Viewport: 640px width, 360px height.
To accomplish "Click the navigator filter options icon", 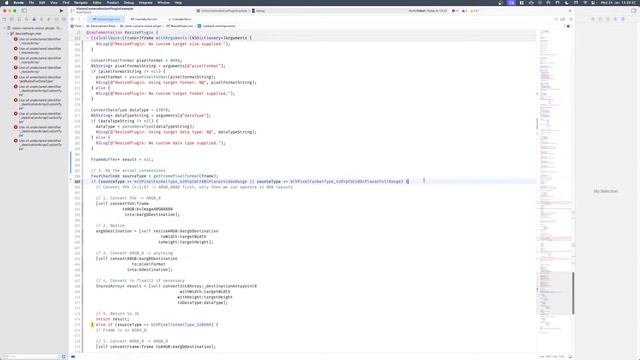I will click(63, 356).
